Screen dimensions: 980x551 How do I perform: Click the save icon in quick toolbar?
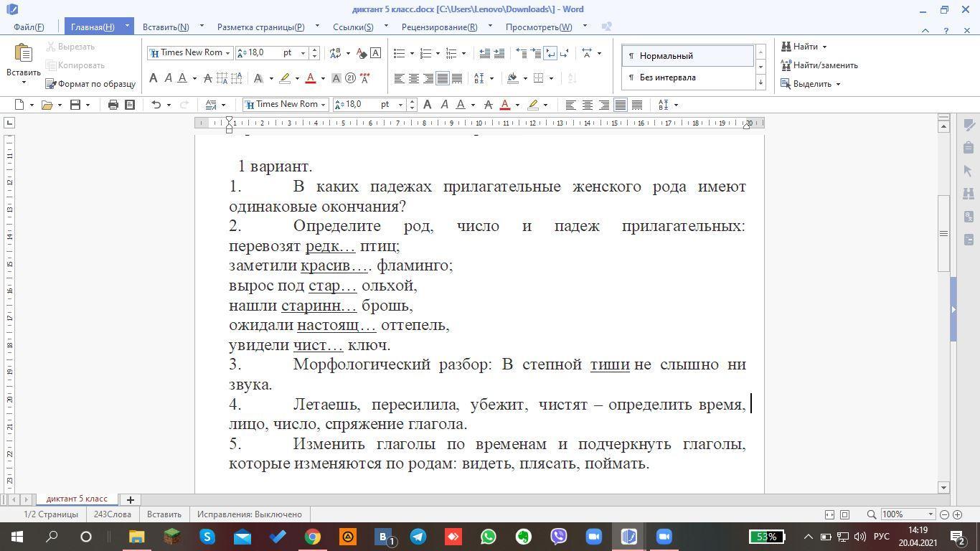point(75,105)
